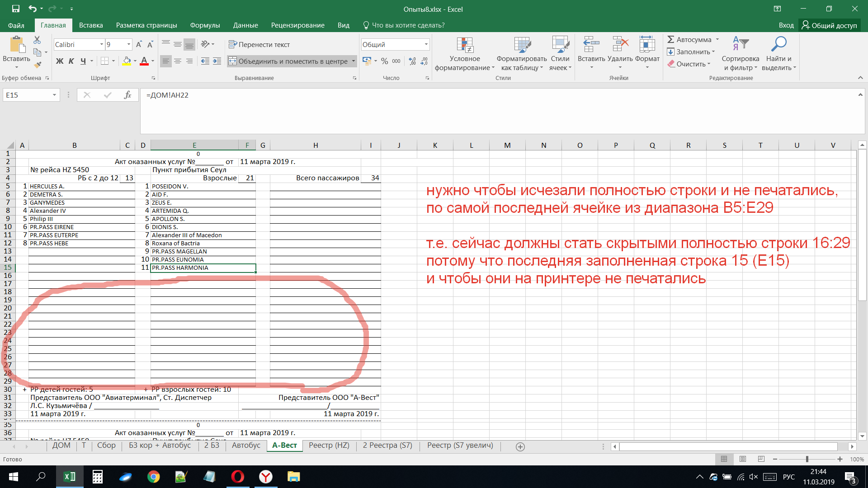Switch to the Данные ribbon tab
The width and height of the screenshot is (868, 488).
tap(245, 25)
